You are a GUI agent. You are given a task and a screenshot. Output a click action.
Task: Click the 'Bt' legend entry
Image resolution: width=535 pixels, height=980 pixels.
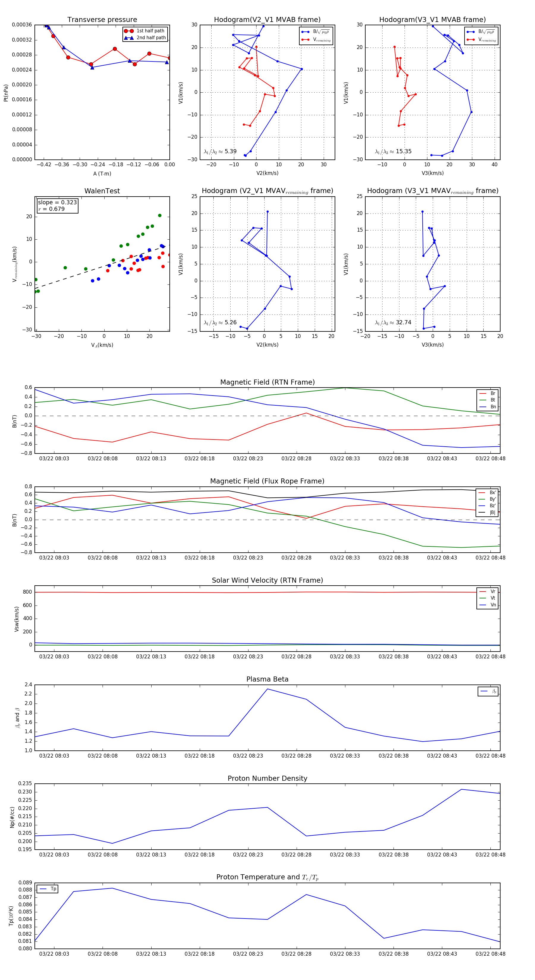488,400
